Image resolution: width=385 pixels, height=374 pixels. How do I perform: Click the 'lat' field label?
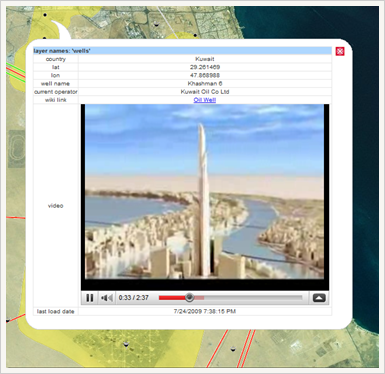pos(56,67)
